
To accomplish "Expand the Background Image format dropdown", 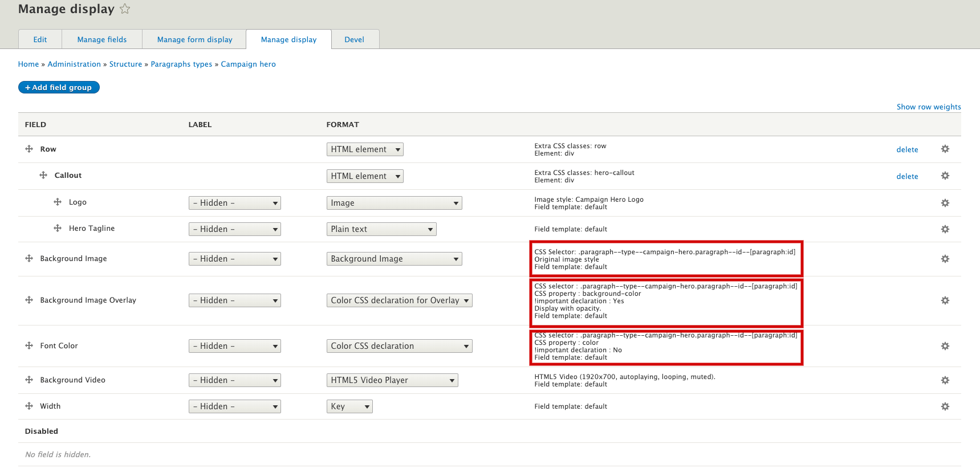I will coord(394,259).
